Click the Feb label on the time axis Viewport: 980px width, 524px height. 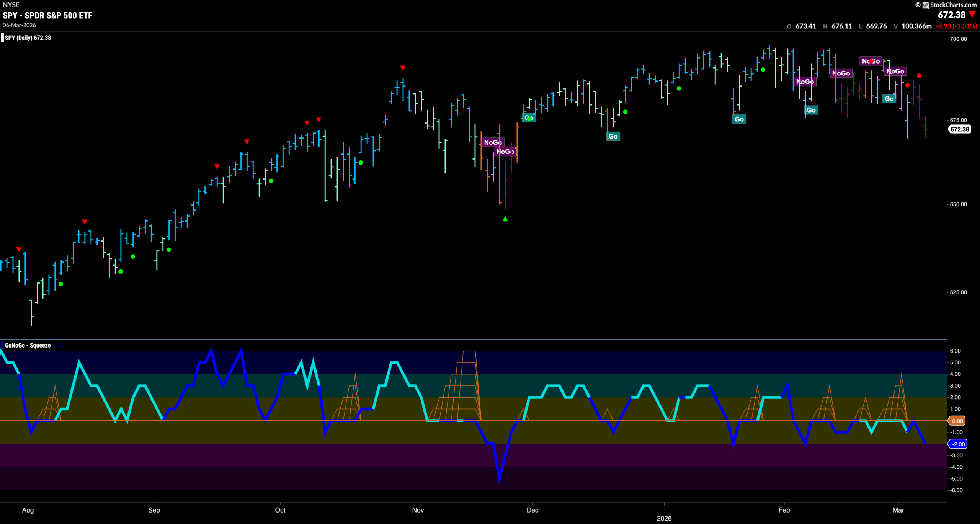(x=784, y=510)
